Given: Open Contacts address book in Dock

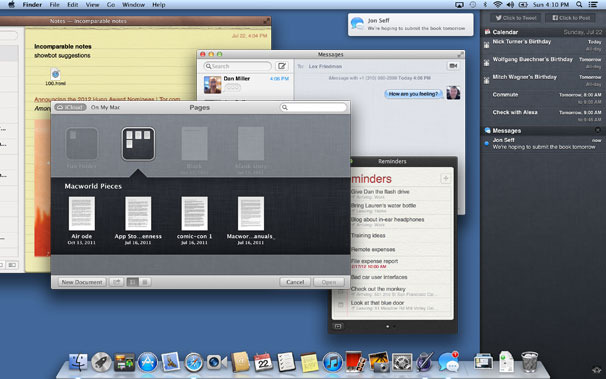Looking at the screenshot, I should tap(240, 362).
